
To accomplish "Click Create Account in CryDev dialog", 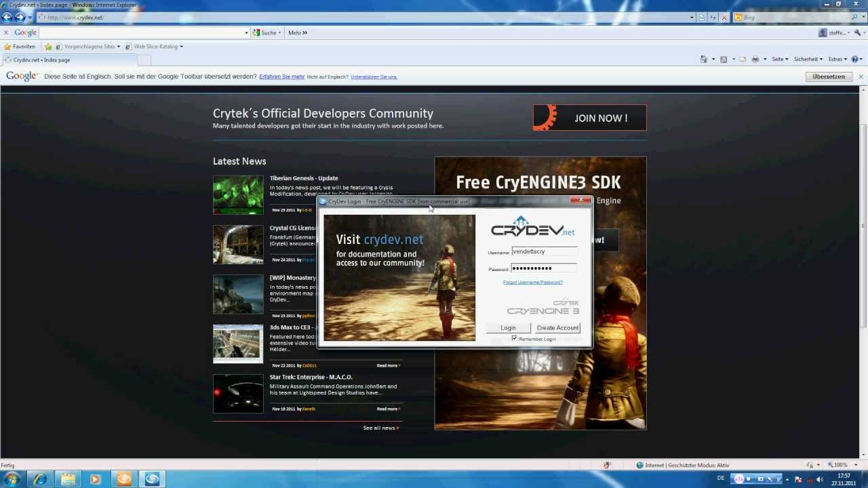I will [x=557, y=327].
